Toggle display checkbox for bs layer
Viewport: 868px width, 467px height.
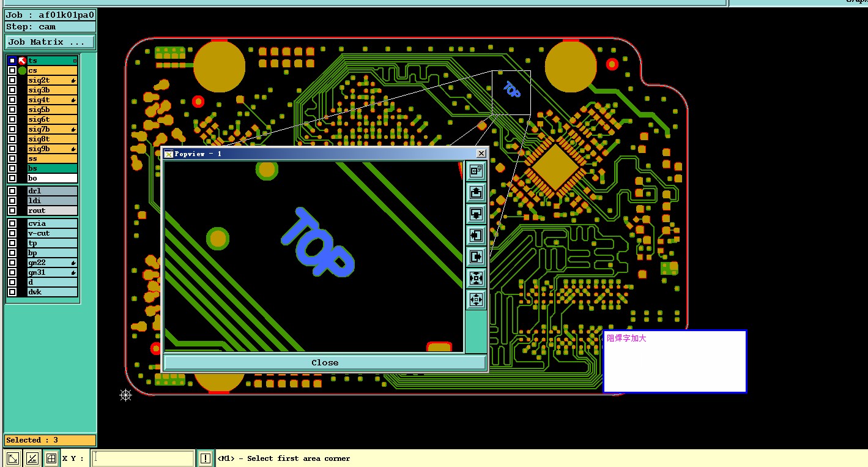tap(12, 168)
